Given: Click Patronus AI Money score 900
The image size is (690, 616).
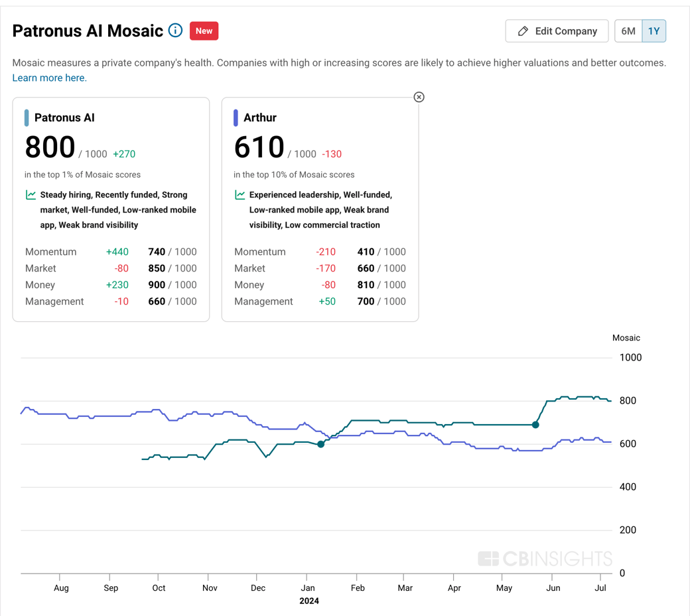Looking at the screenshot, I should (157, 285).
